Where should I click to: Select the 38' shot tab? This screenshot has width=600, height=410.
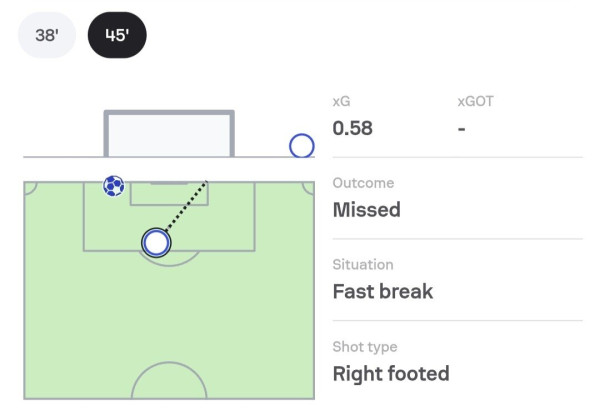[x=47, y=36]
